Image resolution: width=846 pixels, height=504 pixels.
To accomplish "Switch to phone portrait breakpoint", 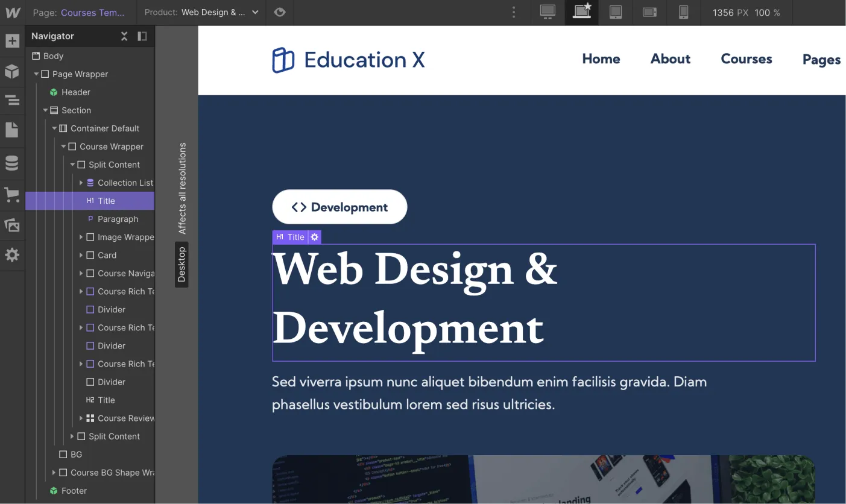I will click(683, 12).
